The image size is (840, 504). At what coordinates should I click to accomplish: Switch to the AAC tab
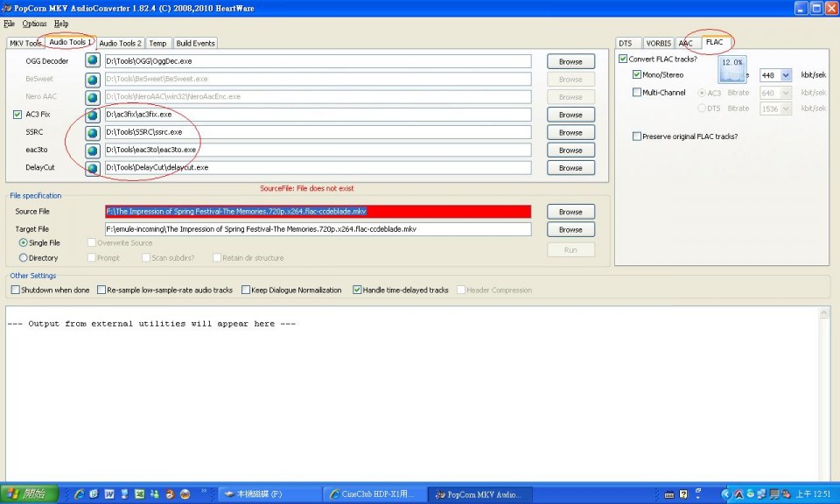pyautogui.click(x=686, y=44)
